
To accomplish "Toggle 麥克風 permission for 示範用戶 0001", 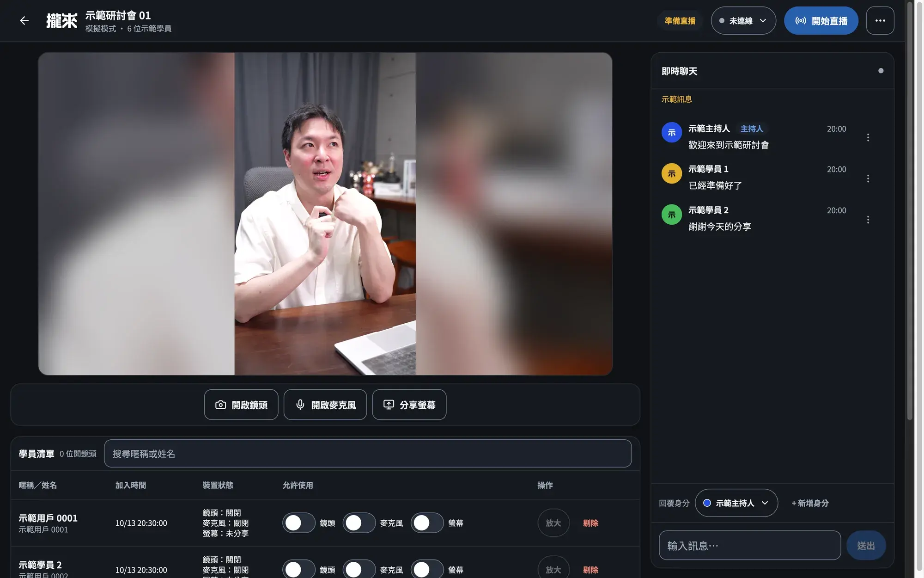I will tap(359, 523).
